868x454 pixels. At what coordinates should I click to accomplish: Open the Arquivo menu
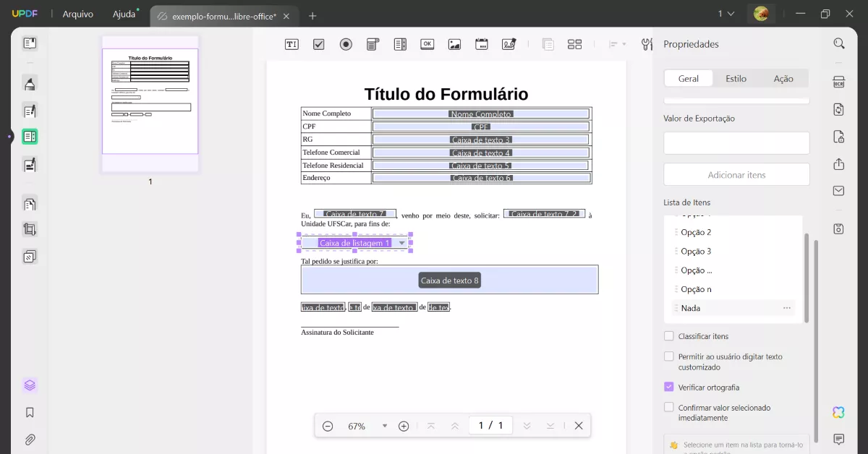[x=77, y=14]
